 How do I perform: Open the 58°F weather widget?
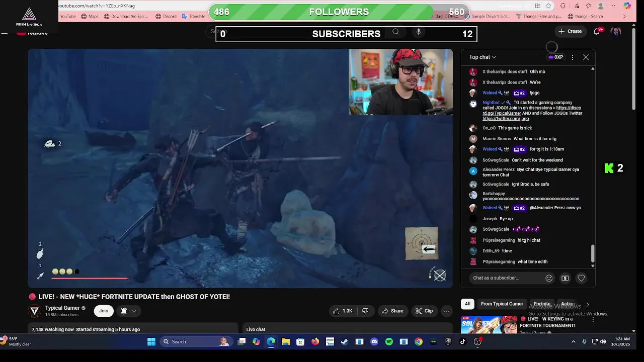pyautogui.click(x=17, y=341)
